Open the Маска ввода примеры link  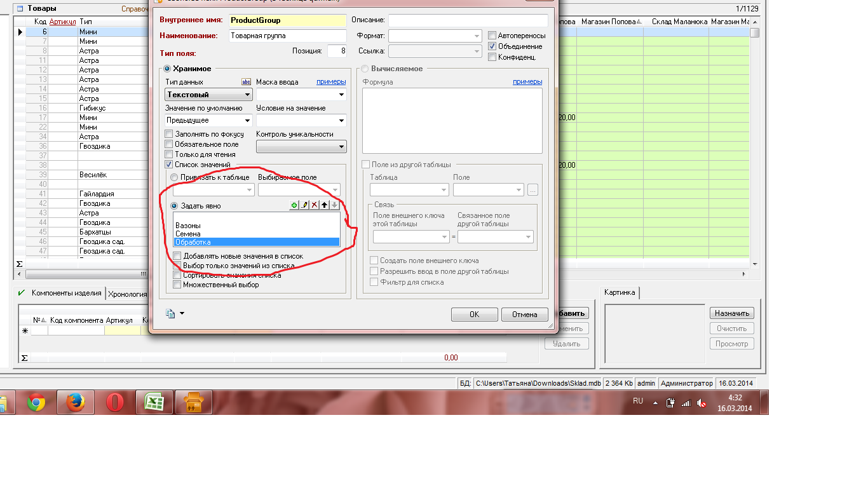click(331, 82)
